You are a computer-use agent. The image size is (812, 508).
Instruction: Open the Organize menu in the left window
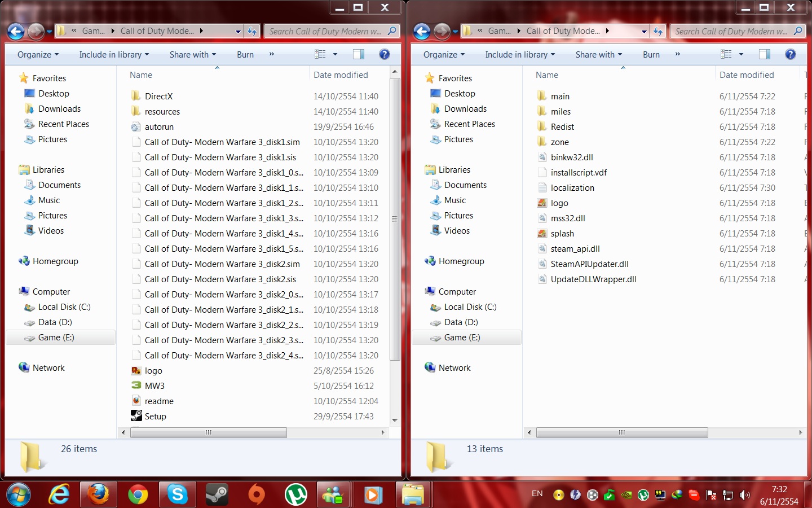point(38,55)
